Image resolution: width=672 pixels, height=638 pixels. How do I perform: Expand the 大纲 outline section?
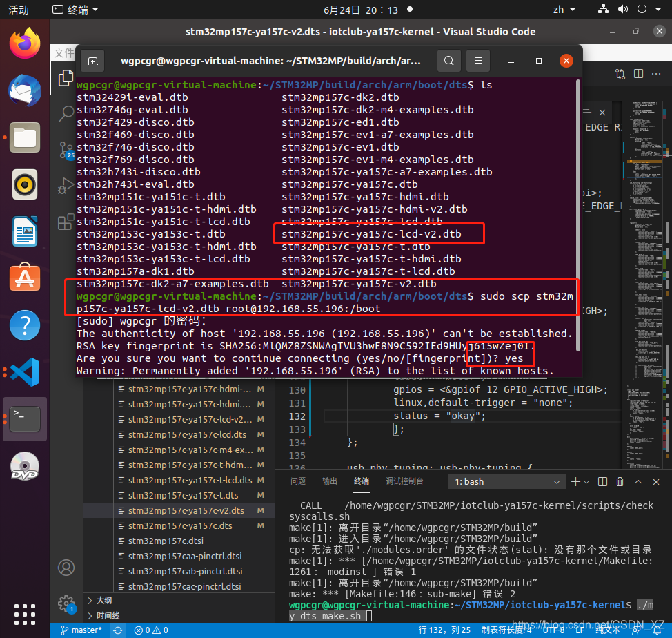coord(179,600)
